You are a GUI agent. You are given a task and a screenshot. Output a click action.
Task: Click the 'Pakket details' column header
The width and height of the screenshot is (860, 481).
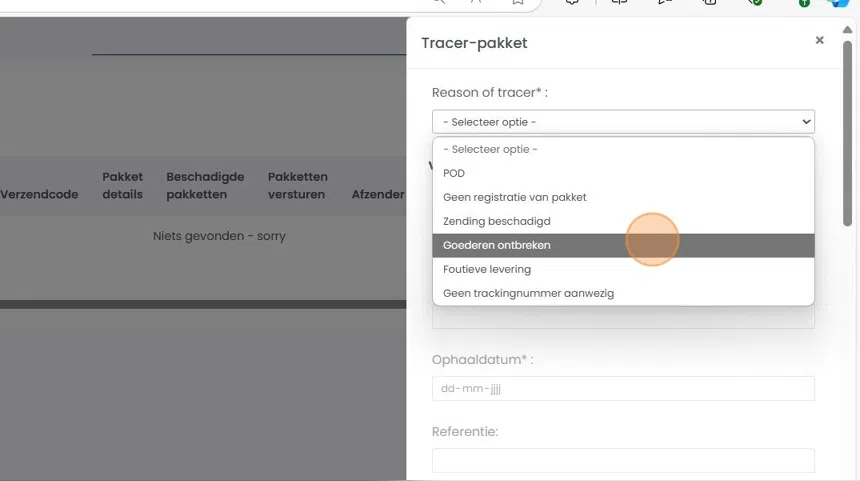[123, 186]
